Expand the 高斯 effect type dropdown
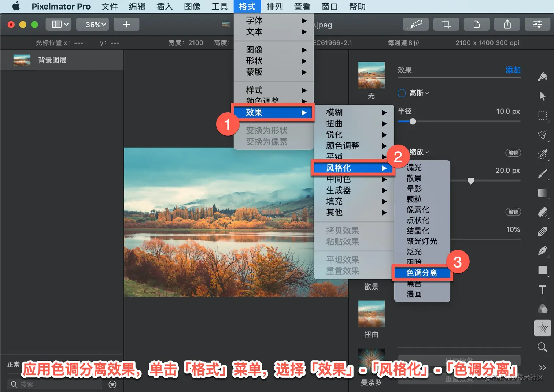The width and height of the screenshot is (554, 392). (419, 93)
